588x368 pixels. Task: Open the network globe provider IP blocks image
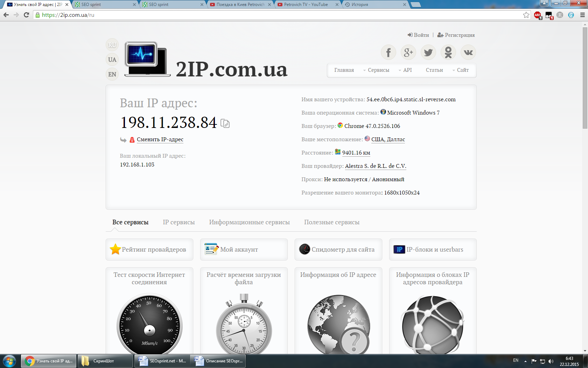click(433, 324)
